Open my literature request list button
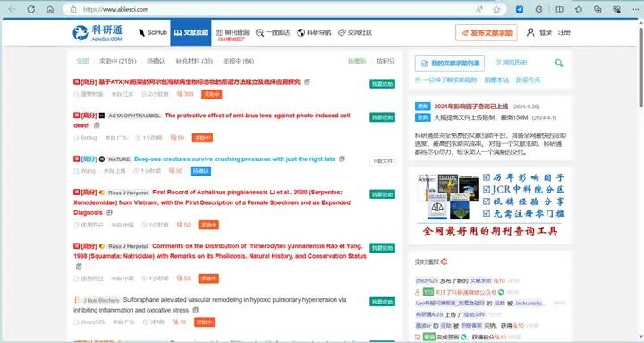 (450, 63)
